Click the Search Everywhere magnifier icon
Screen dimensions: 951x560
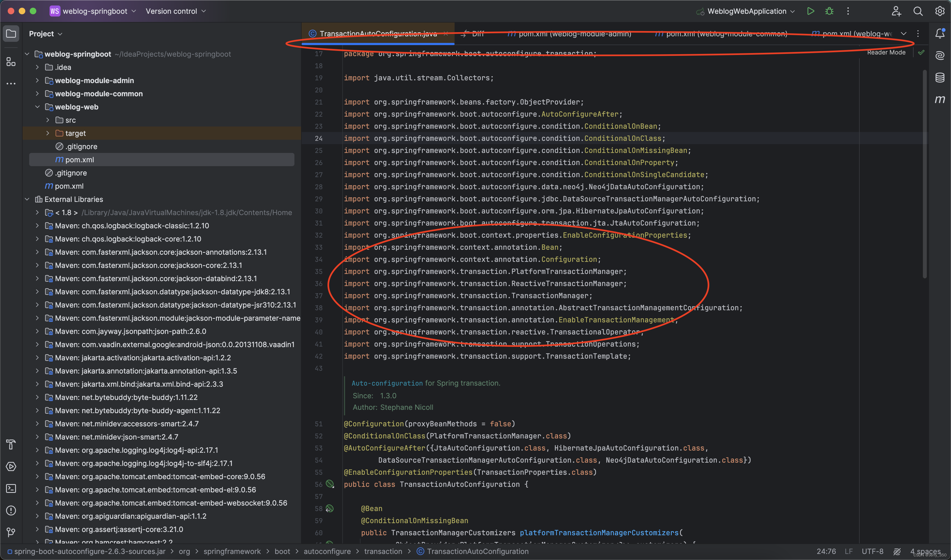pos(918,11)
